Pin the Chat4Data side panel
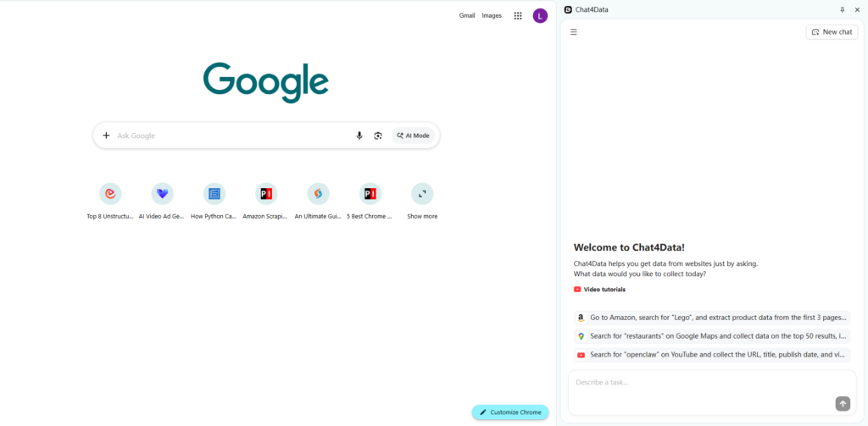 tap(843, 9)
